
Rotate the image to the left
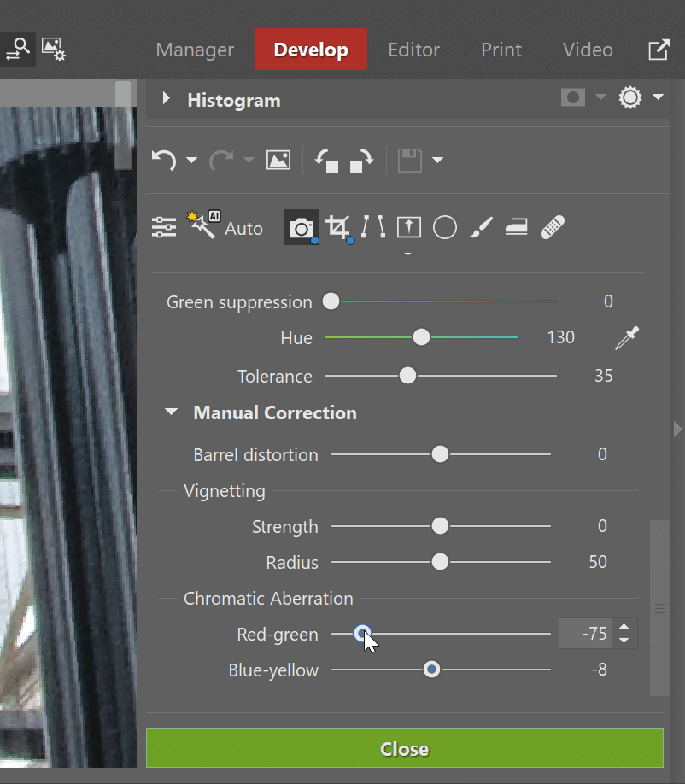tap(326, 160)
